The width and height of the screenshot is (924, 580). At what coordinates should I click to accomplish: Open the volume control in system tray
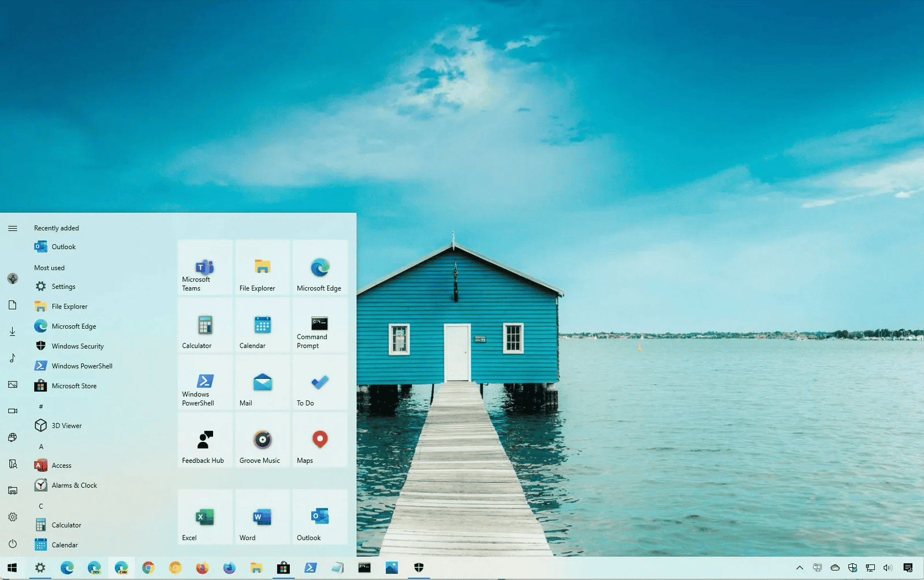coord(887,568)
